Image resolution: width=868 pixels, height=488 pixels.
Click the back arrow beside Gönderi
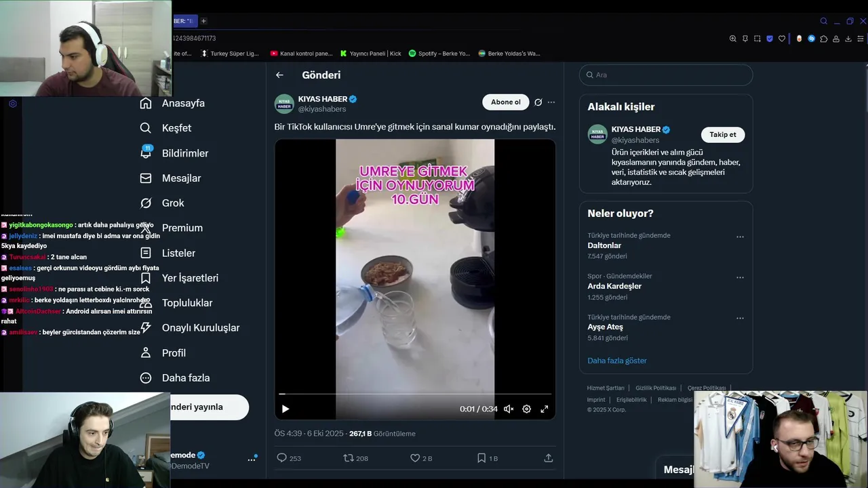click(279, 75)
